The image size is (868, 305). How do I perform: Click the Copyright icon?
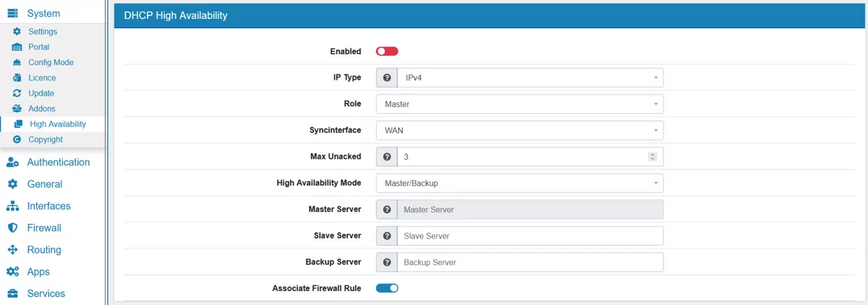(x=17, y=139)
